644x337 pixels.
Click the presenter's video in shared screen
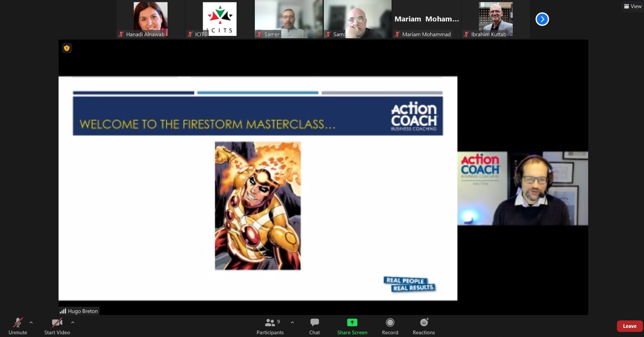(x=523, y=188)
